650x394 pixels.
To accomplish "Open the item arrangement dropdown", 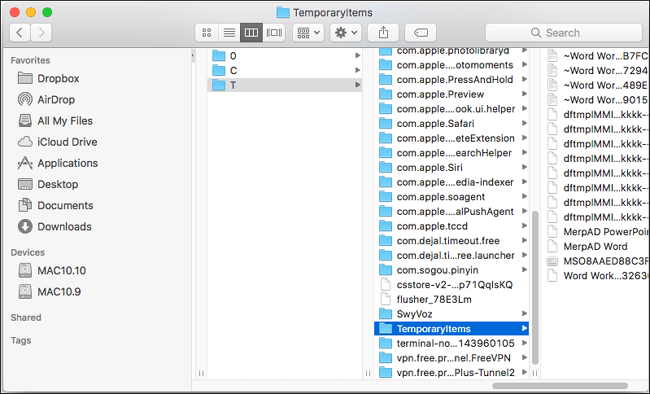I will point(308,33).
